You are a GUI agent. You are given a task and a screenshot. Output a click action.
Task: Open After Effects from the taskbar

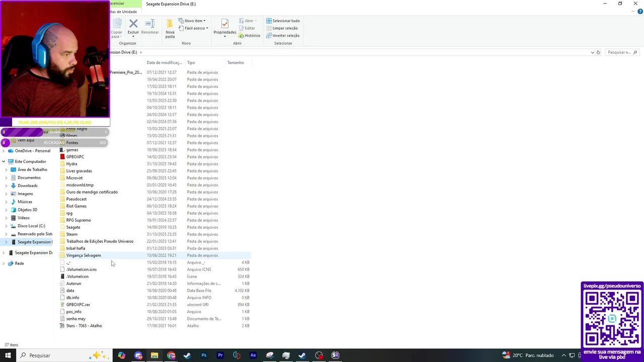[x=253, y=355]
